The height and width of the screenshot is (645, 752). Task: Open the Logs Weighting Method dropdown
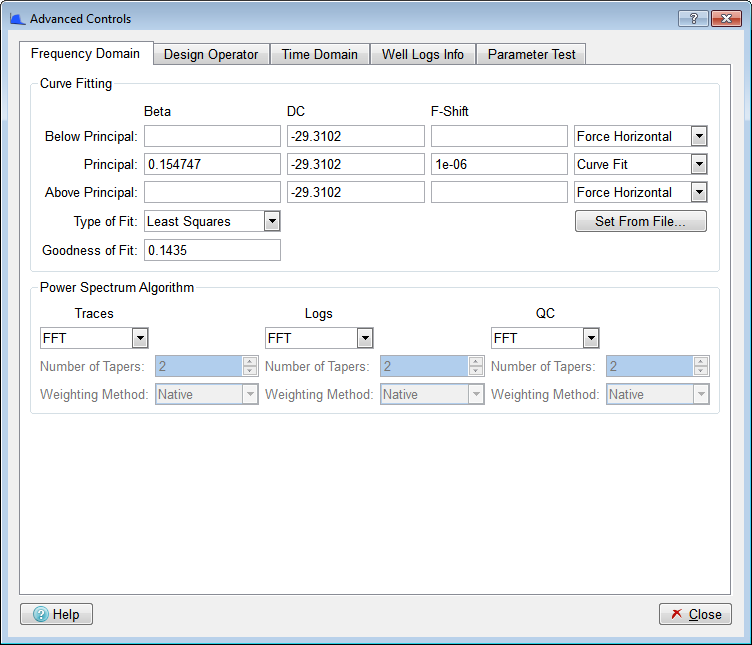[x=432, y=394]
